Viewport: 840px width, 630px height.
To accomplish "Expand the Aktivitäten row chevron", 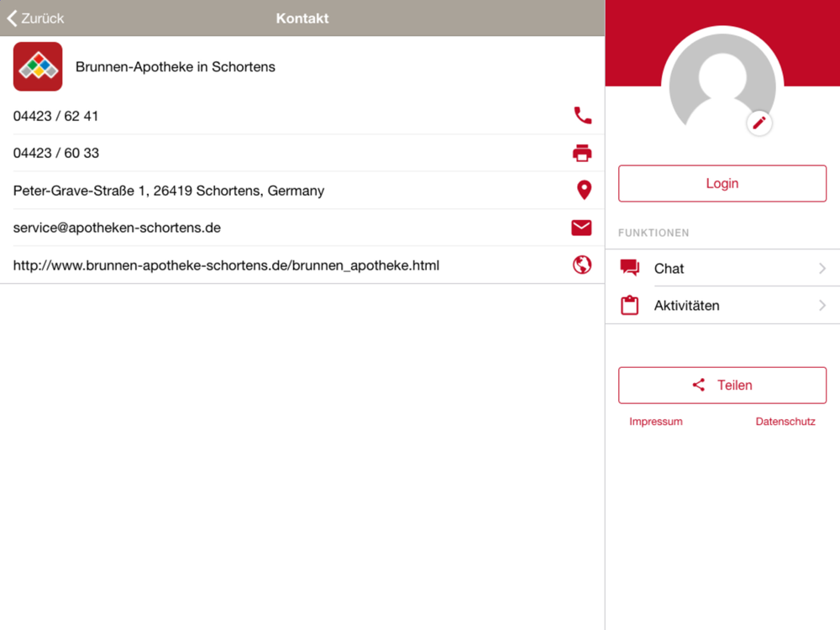I will coord(822,306).
